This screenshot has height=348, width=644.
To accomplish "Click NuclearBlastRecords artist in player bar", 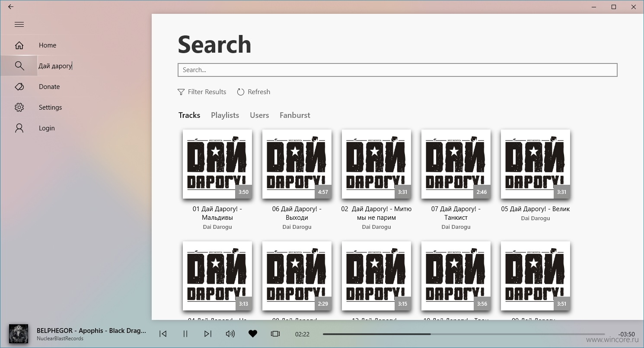I will click(60, 339).
